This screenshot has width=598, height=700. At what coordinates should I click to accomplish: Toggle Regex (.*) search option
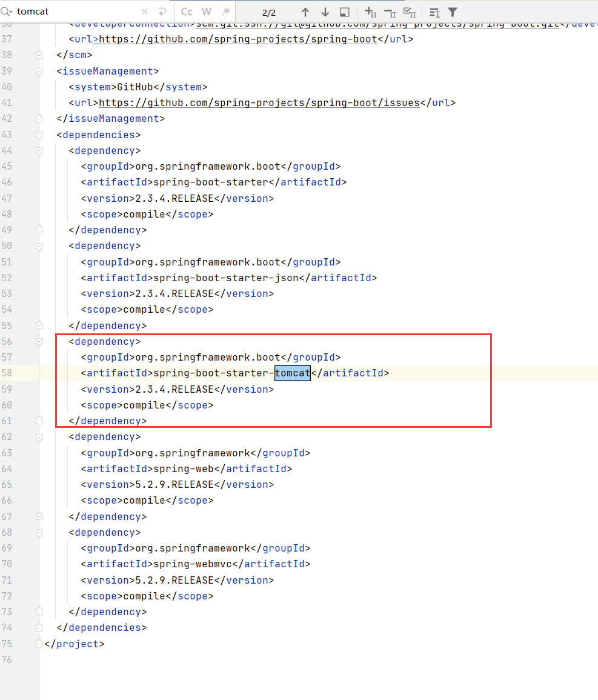tap(226, 12)
